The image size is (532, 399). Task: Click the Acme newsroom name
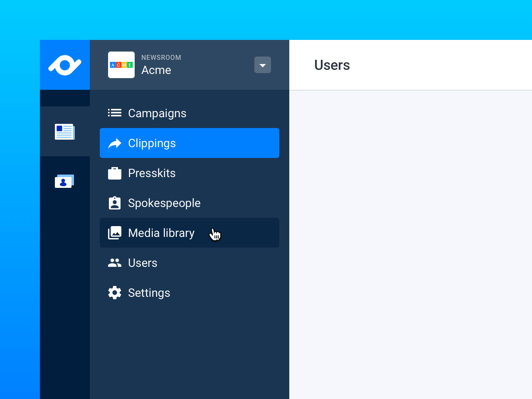pyautogui.click(x=156, y=70)
